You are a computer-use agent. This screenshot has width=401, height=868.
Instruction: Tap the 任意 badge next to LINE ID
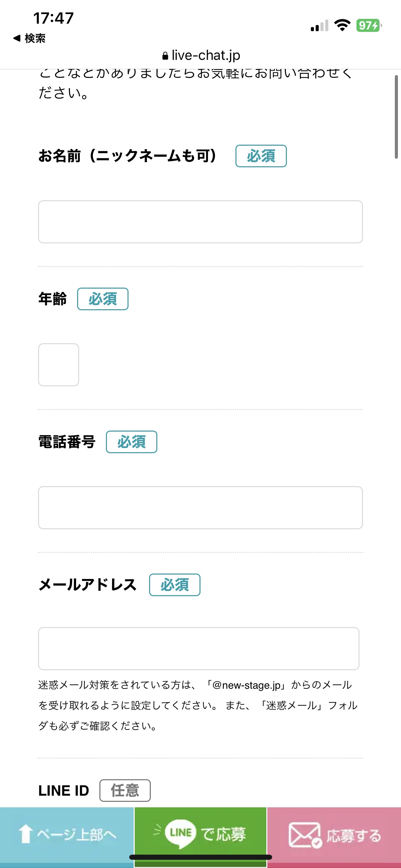coord(125,791)
